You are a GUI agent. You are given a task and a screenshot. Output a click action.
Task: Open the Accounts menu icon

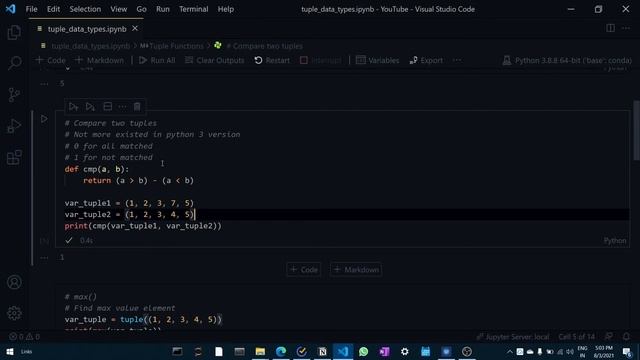coord(14,282)
